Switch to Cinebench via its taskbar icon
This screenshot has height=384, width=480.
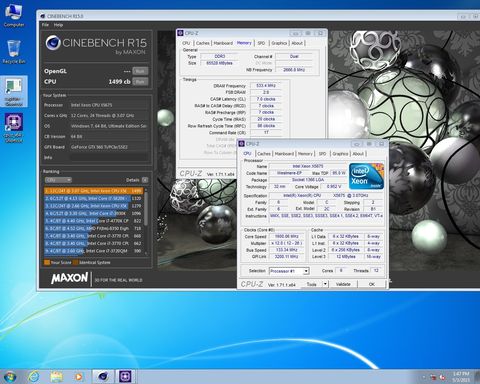(103, 377)
